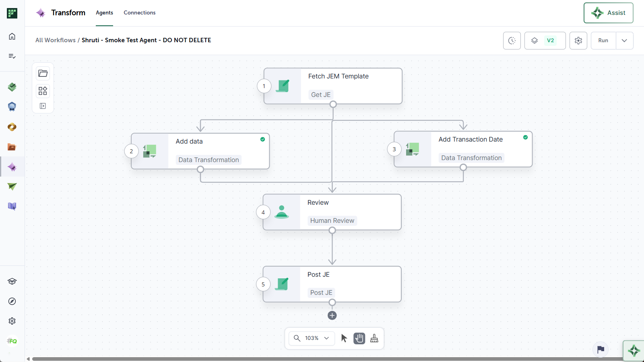Viewport: 644px width, 362px height.
Task: Click the Human Review tag
Action: (332, 221)
